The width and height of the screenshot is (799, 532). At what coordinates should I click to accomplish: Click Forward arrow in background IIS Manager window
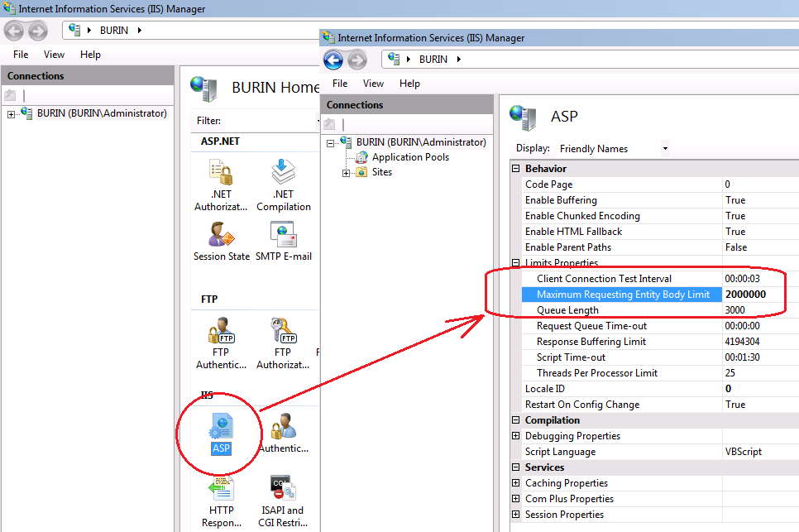point(38,31)
